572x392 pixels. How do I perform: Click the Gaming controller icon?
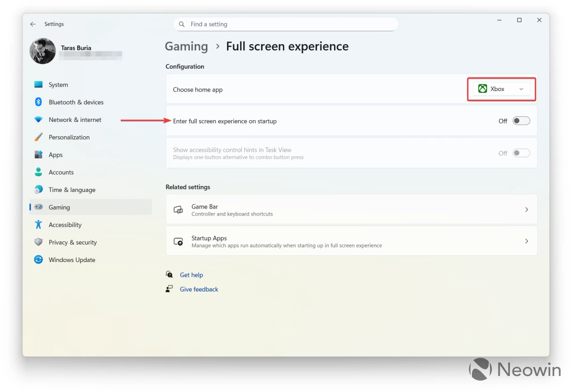click(x=38, y=207)
